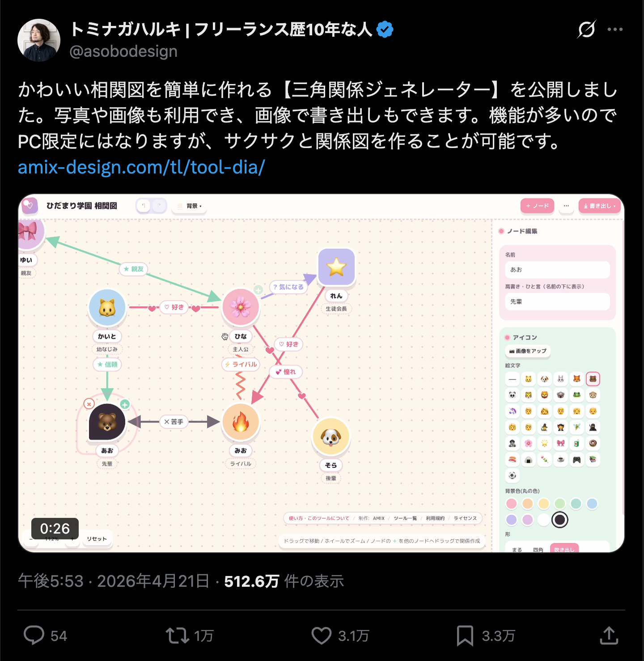Open the 背景 dropdown in the toolbar

point(189,206)
